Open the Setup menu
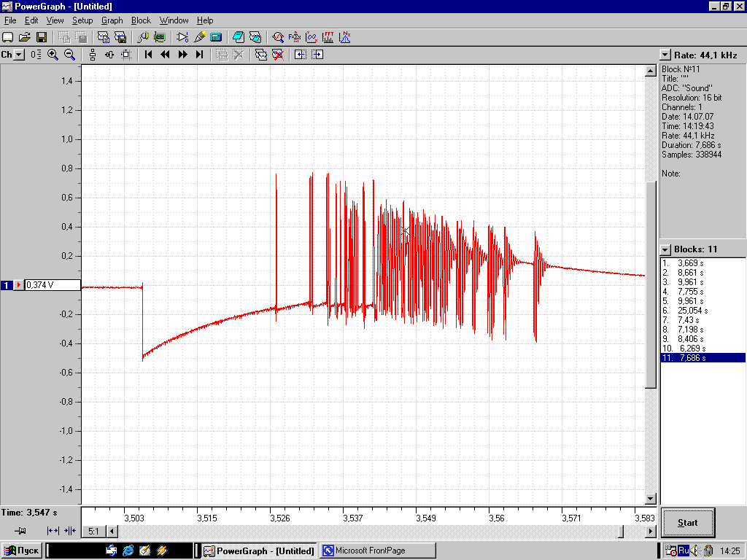This screenshot has width=747, height=560. point(82,20)
